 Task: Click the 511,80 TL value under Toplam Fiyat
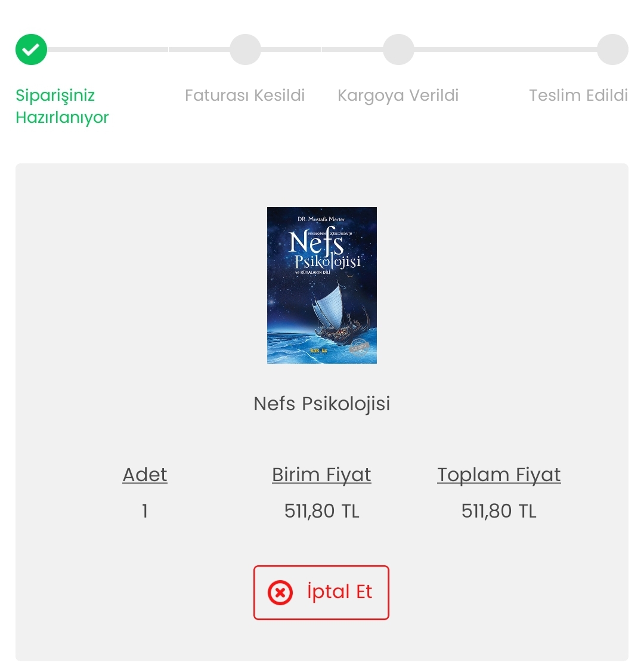[499, 511]
